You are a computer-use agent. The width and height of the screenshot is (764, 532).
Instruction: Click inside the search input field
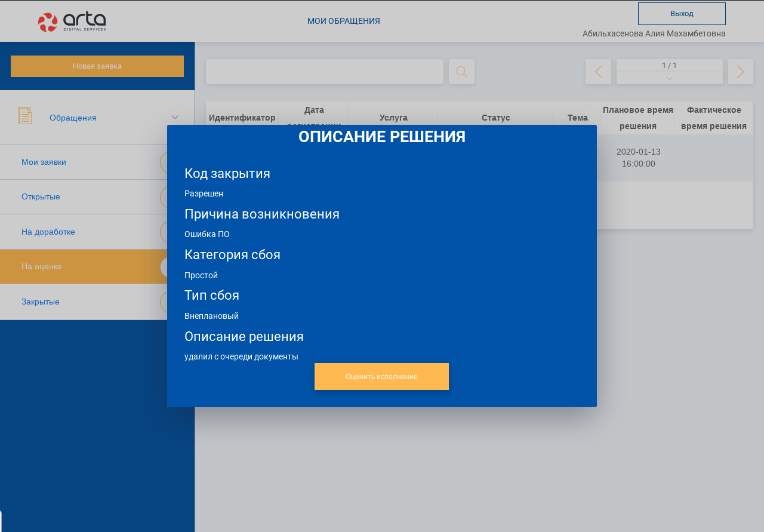(325, 72)
